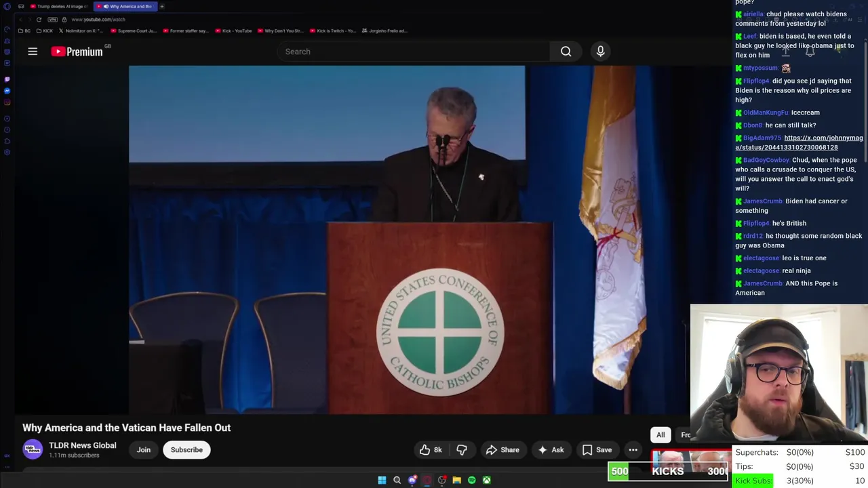
Task: Open more actions three-dot menu
Action: point(633,450)
